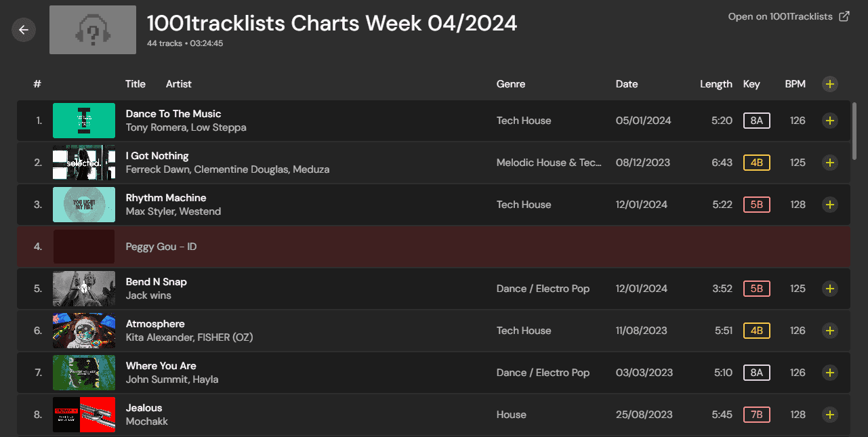Add "Bend N Snap" using its plus icon
868x437 pixels.
[829, 289]
